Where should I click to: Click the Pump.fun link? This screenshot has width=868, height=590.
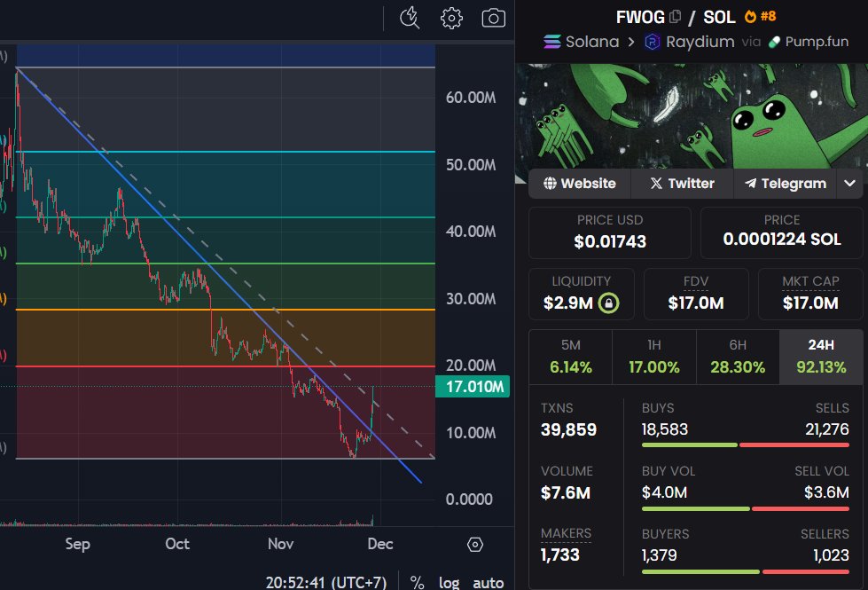809,42
